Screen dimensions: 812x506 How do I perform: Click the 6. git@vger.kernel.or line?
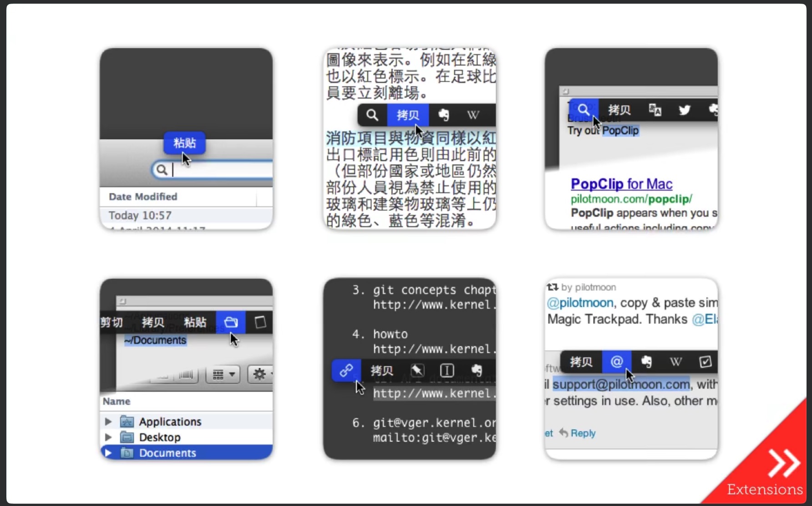click(x=424, y=423)
